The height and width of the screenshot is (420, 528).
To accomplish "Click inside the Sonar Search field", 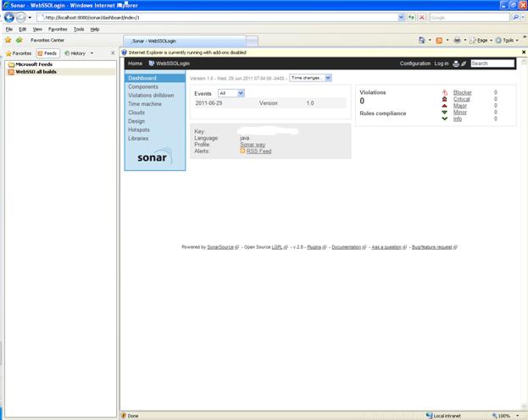I will [492, 64].
